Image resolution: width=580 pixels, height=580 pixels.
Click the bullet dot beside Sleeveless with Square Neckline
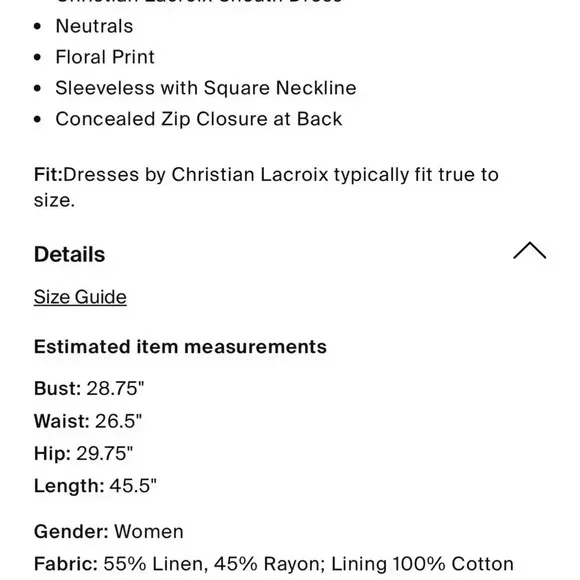(x=37, y=88)
